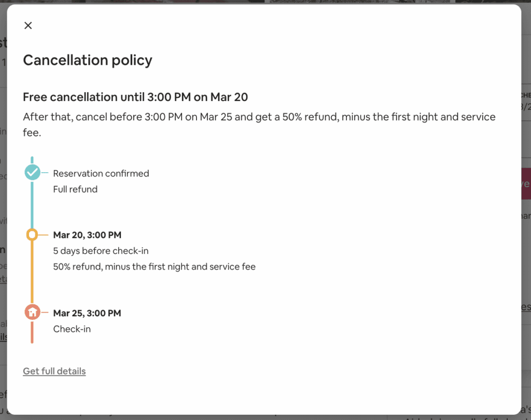Click the Free cancellation until Mar 20 heading

coord(135,97)
